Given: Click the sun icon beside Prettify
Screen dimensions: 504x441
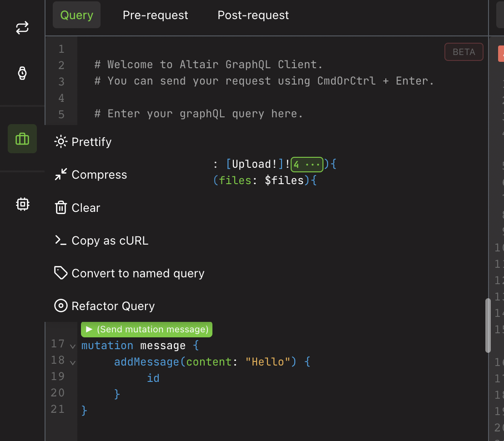Looking at the screenshot, I should click(61, 142).
